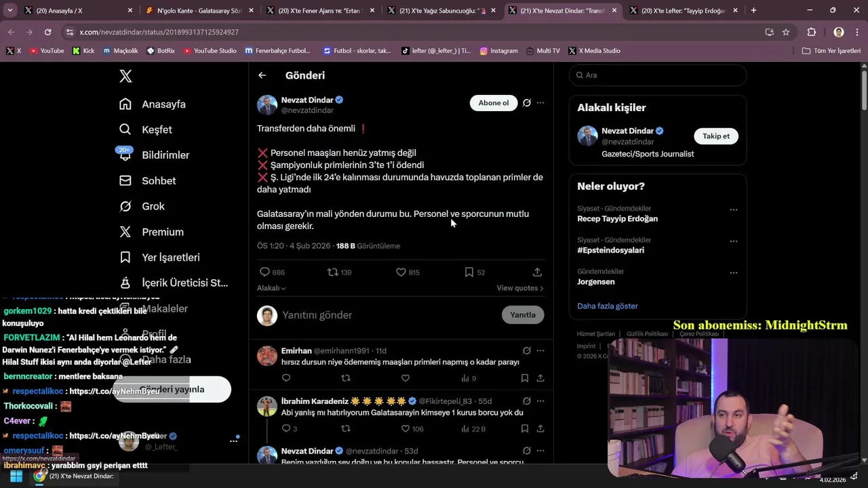
Task: Switch to the Lefter Tayyip Erdoğan tab
Action: [682, 10]
